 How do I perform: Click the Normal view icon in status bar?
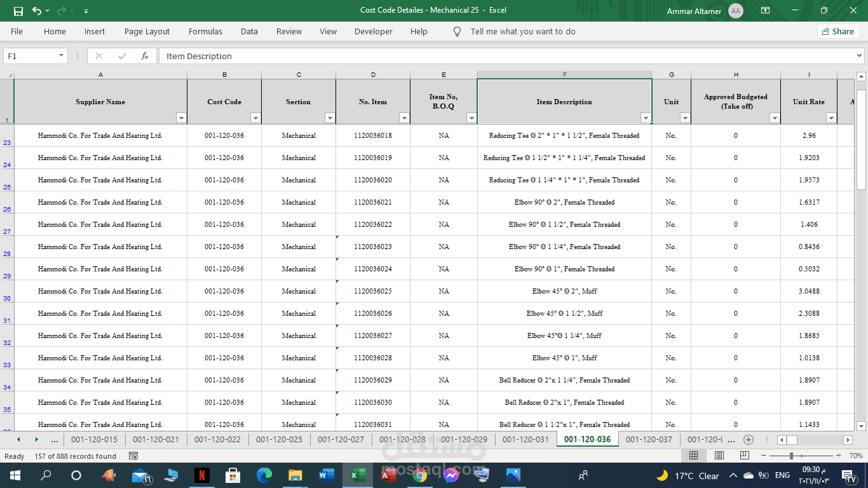(x=693, y=456)
